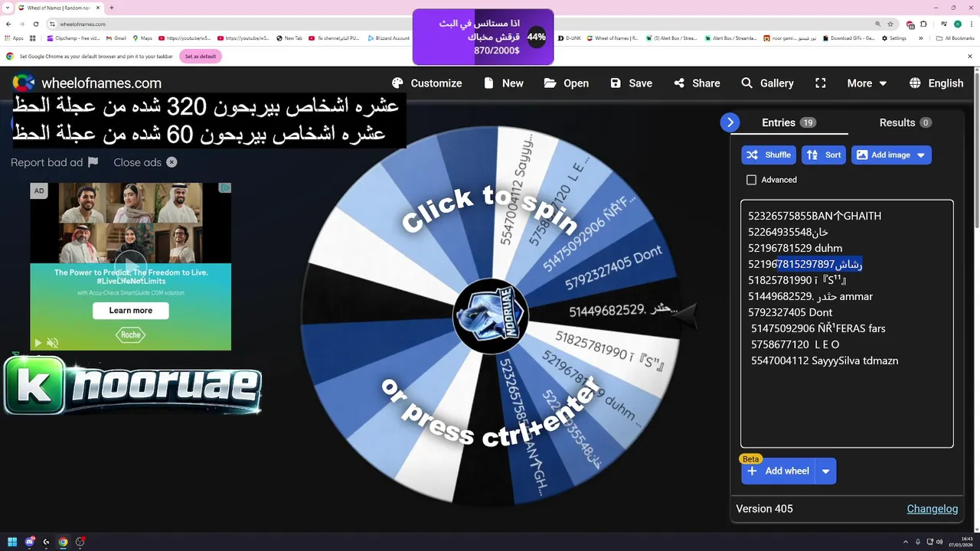Enable the Advanced checkbox

[x=751, y=180]
